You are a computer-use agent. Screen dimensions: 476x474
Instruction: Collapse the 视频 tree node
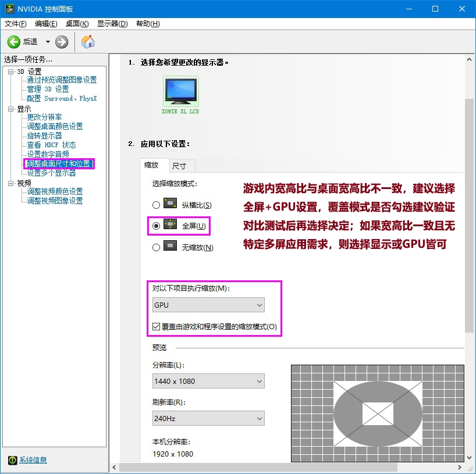pyautogui.click(x=11, y=183)
